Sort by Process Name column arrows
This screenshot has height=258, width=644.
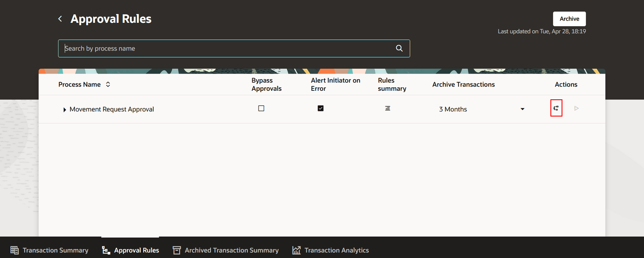pyautogui.click(x=108, y=85)
